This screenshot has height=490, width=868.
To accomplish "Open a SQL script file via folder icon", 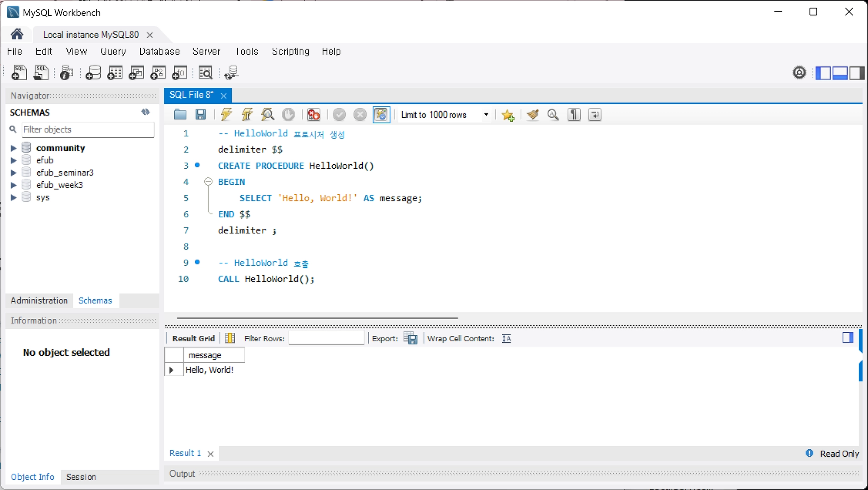I will click(180, 114).
